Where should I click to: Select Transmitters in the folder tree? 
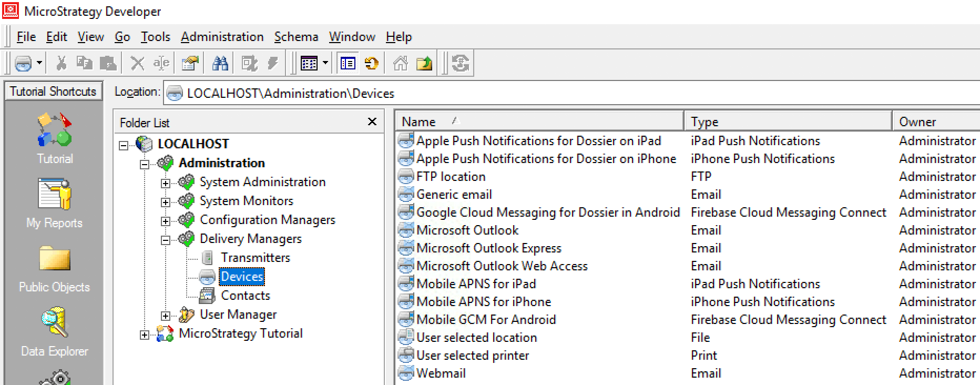click(x=256, y=258)
